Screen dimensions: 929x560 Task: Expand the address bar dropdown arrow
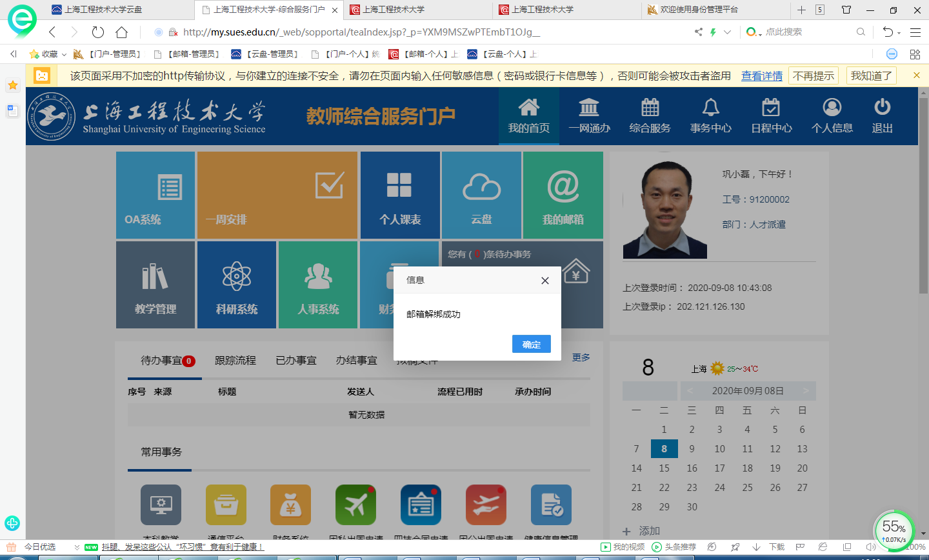[727, 32]
